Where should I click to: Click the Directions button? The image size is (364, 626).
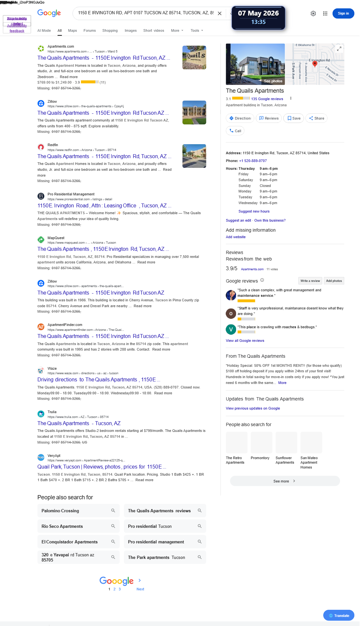point(240,118)
